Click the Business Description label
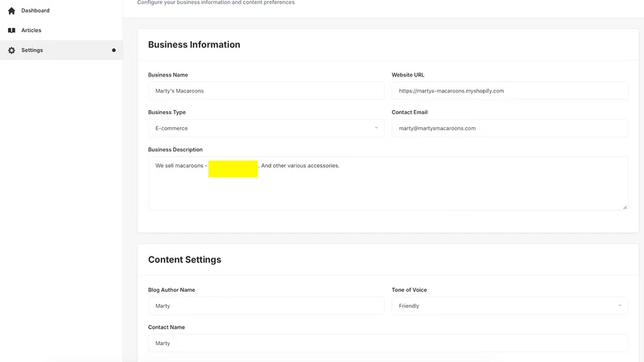Image resolution: width=644 pixels, height=362 pixels. 175,150
